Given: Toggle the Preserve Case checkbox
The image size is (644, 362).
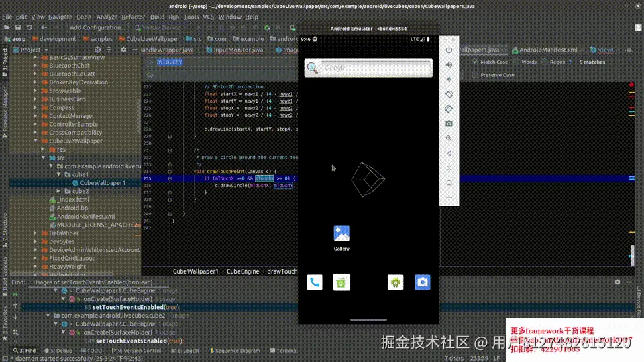Looking at the screenshot, I should (x=475, y=75).
